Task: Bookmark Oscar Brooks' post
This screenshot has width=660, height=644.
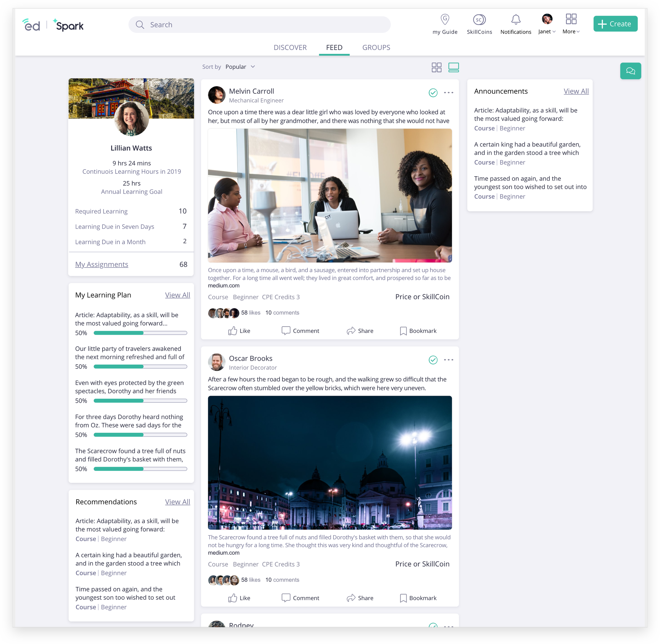Action: tap(418, 598)
